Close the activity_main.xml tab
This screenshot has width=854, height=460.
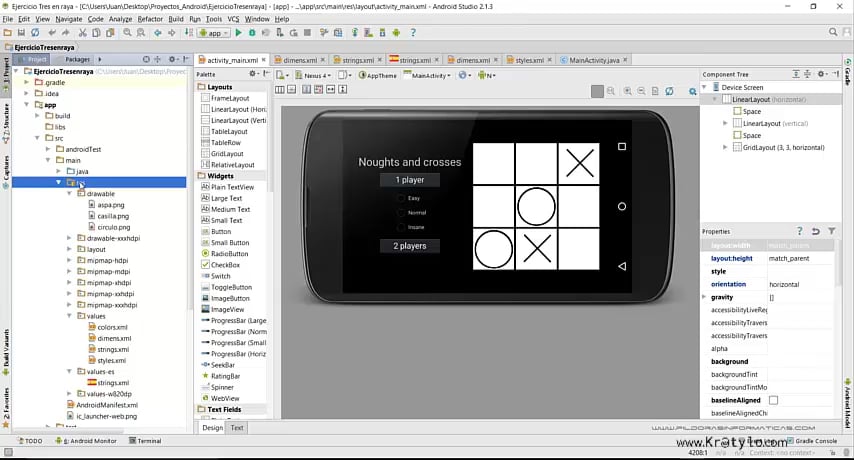tap(264, 60)
